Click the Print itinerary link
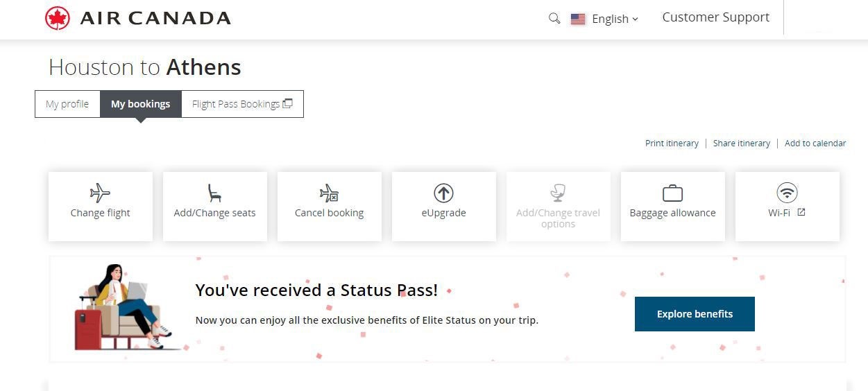868x391 pixels. click(672, 144)
